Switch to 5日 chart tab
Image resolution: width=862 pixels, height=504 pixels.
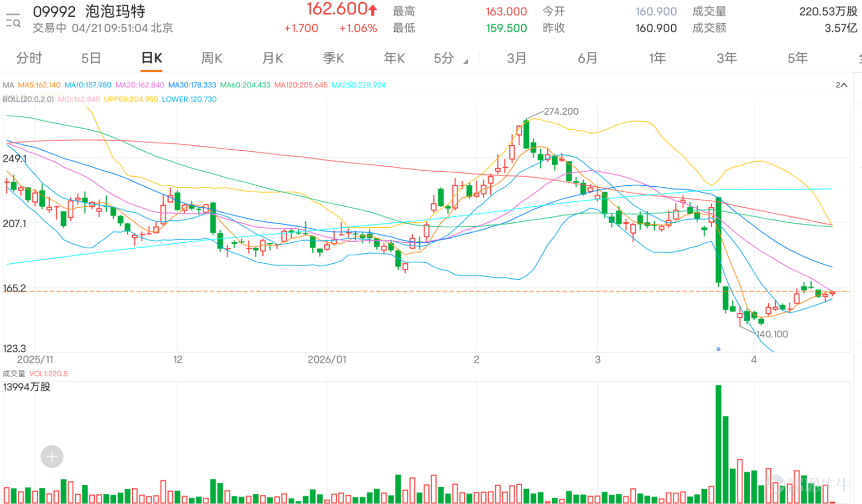tap(91, 58)
